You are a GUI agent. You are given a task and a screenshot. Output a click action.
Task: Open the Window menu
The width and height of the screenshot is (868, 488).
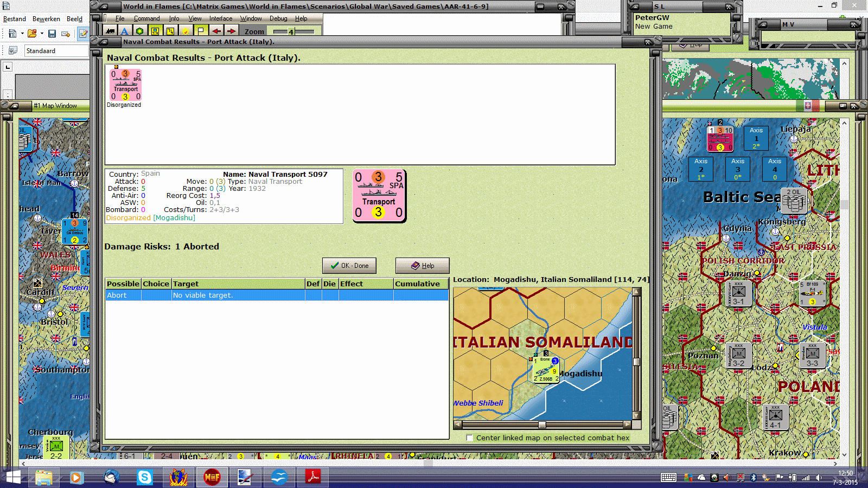point(251,18)
